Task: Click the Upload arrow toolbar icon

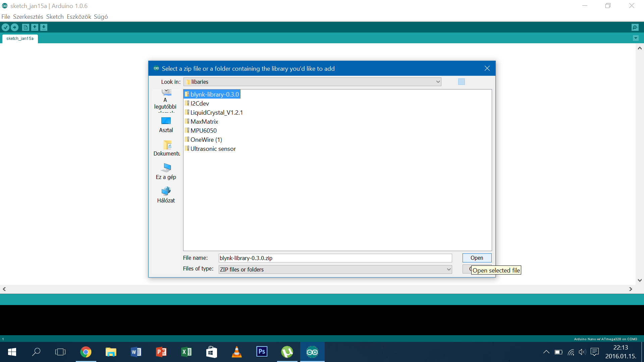Action: [15, 27]
